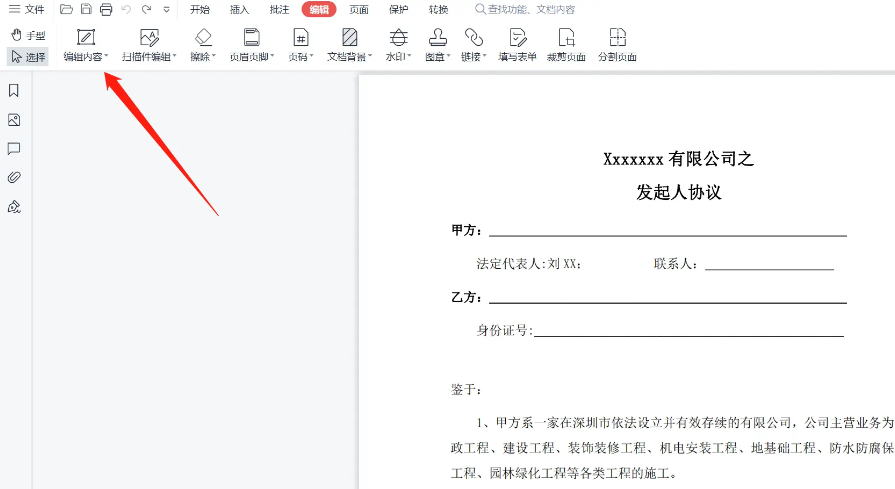Screen dimensions: 895x489
Task: Click the print icon in quick toolbar
Action: 106,10
